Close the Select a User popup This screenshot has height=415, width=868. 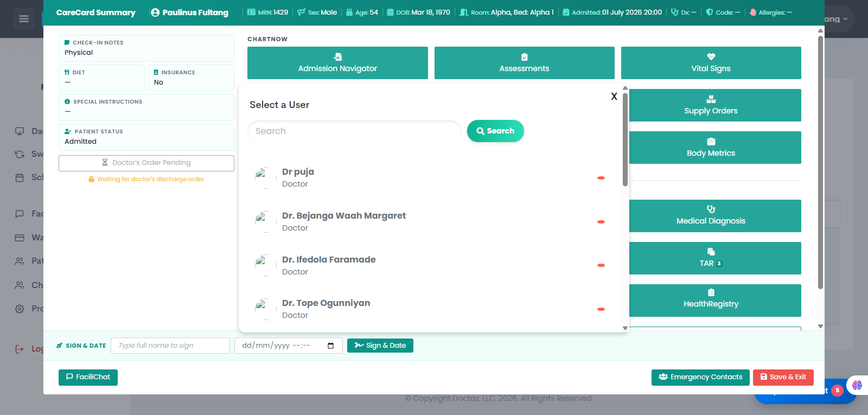pos(614,97)
